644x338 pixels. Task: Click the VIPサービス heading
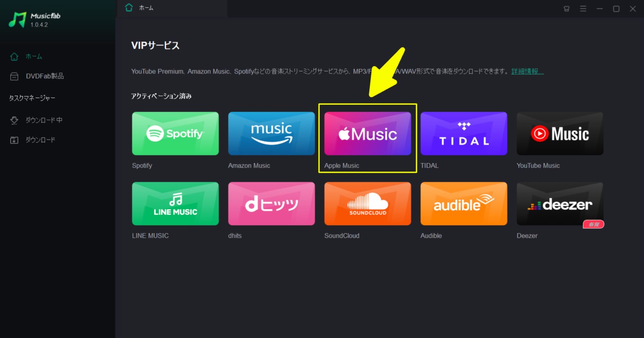(156, 45)
